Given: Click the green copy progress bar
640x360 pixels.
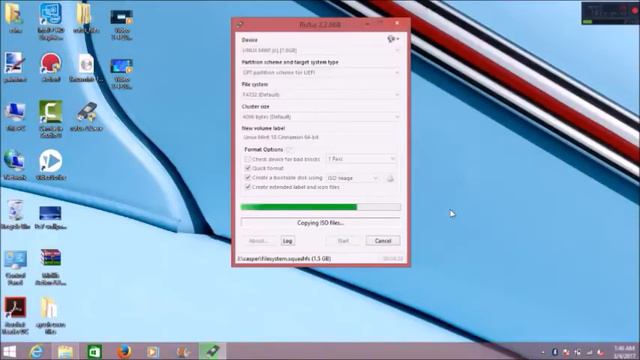Looking at the screenshot, I should 320,207.
